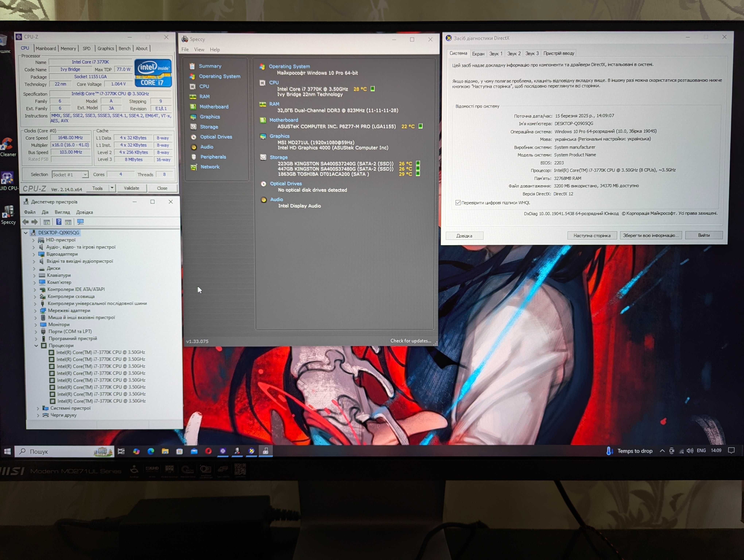Viewport: 744px width, 560px height.
Task: Select CPU section in Speccy sidebar
Action: pyautogui.click(x=204, y=86)
